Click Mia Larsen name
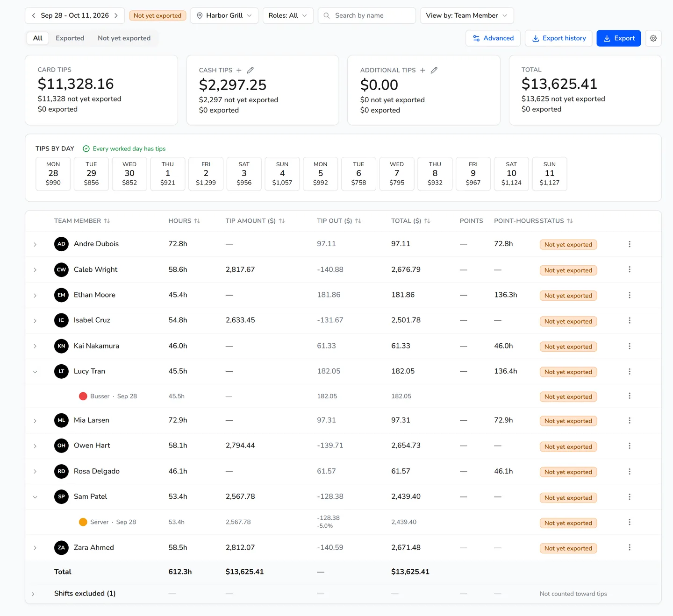Screen dimensions: 673x616 92,420
